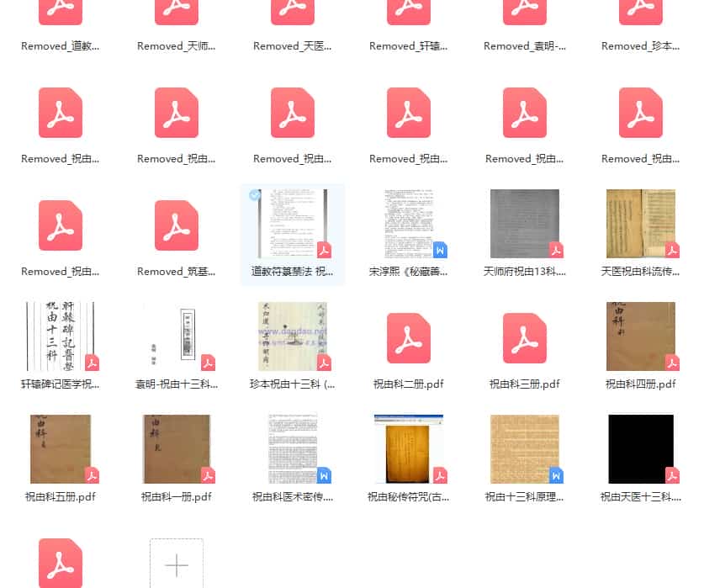The height and width of the screenshot is (588, 704).
Task: Select the 祝由秘传符咒 screenshot thumbnail
Action: click(x=409, y=449)
